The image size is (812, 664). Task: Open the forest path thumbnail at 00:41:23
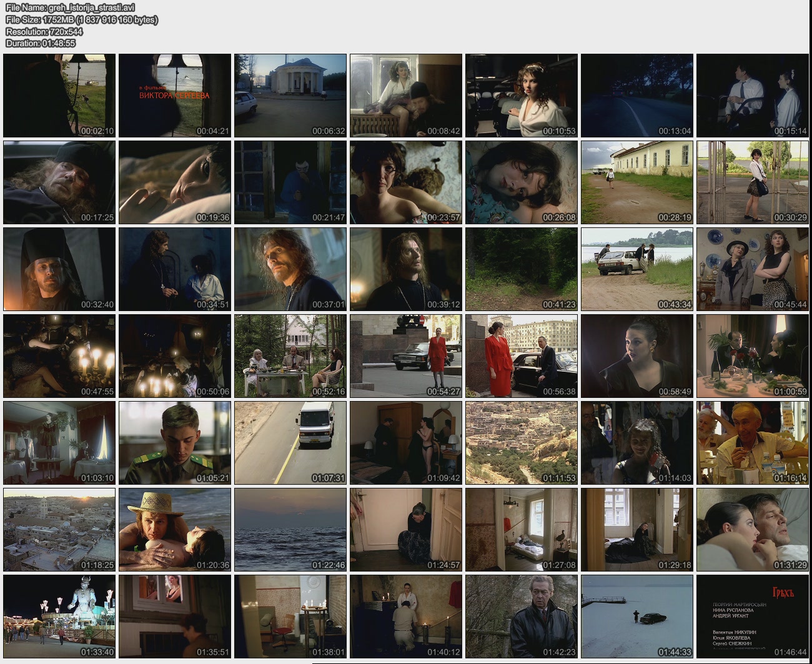click(x=522, y=269)
